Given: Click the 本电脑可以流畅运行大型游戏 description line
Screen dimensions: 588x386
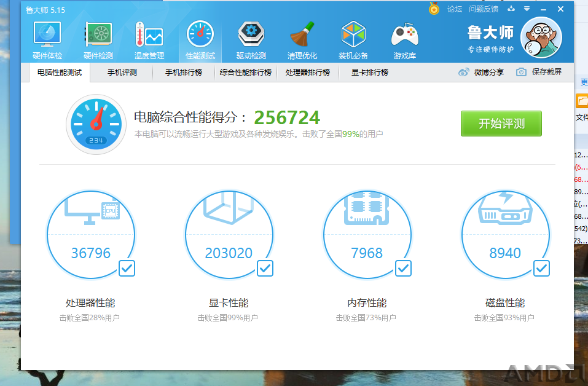Looking at the screenshot, I should 259,134.
